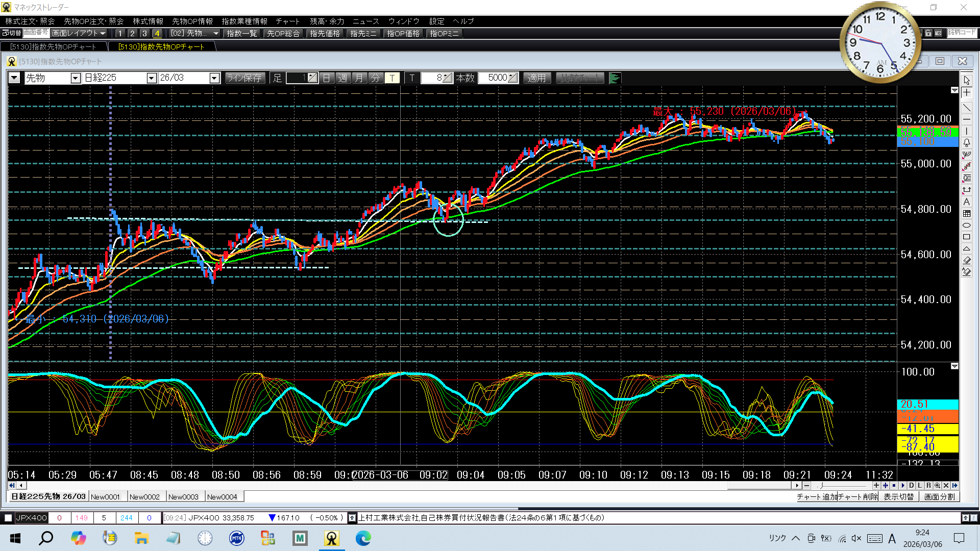This screenshot has height=551, width=980.
Task: Open the 日経225 instrument dropdown
Action: click(x=151, y=78)
